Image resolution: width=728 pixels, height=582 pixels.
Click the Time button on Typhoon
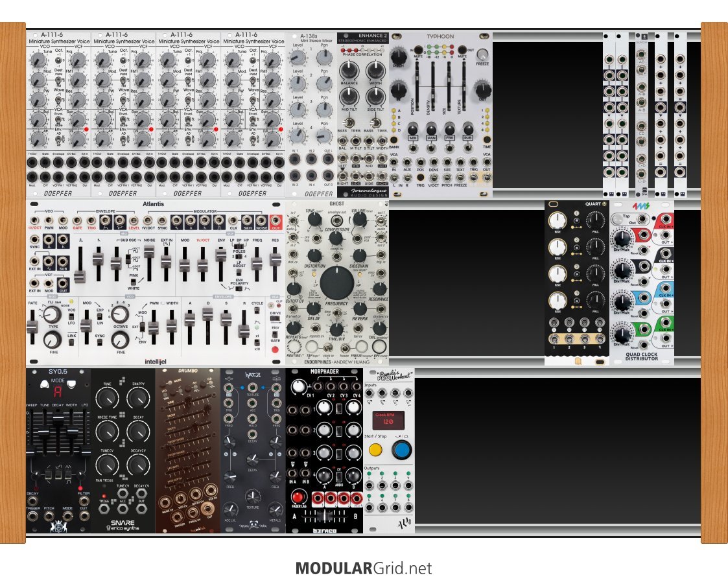tap(487, 140)
